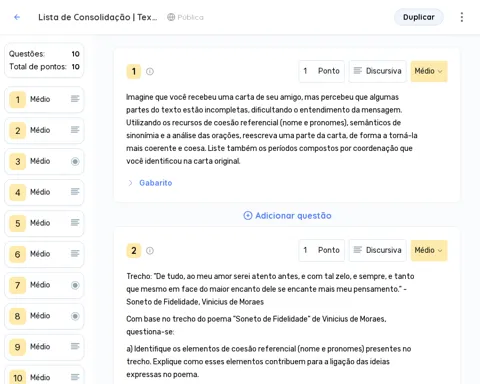
Task: Select question 1 Médio in the sidebar
Action: pos(44,99)
